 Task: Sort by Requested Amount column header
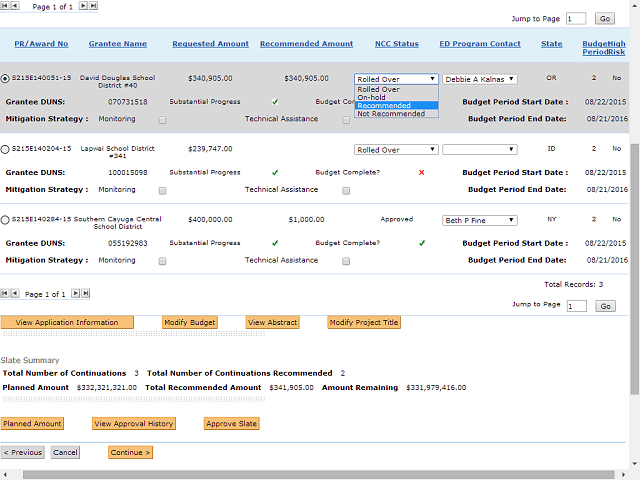coord(208,44)
